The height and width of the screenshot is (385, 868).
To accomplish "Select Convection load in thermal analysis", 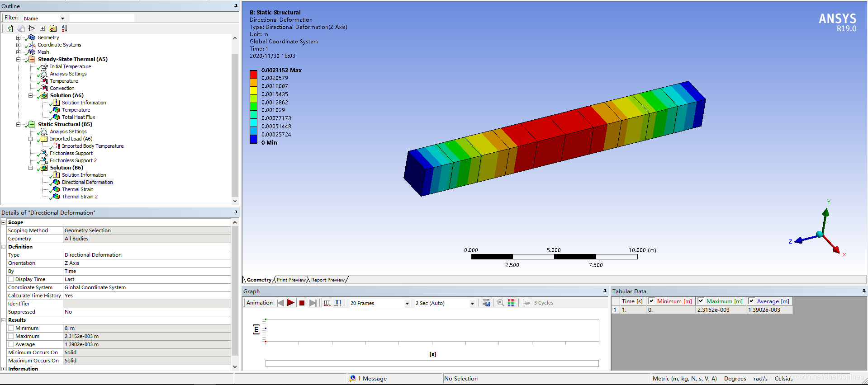I will point(62,88).
